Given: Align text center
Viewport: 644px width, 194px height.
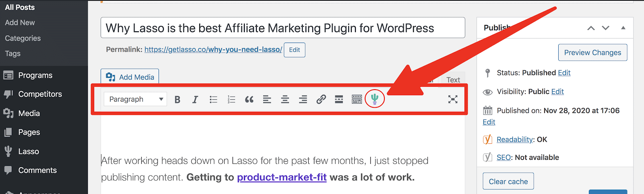Looking at the screenshot, I should tap(285, 99).
